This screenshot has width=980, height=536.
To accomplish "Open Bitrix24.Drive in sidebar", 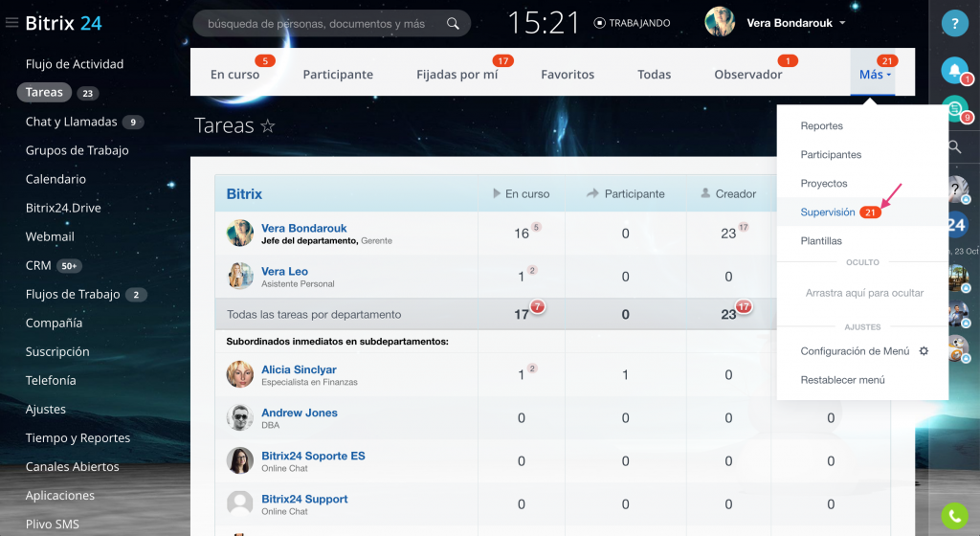I will pos(63,208).
